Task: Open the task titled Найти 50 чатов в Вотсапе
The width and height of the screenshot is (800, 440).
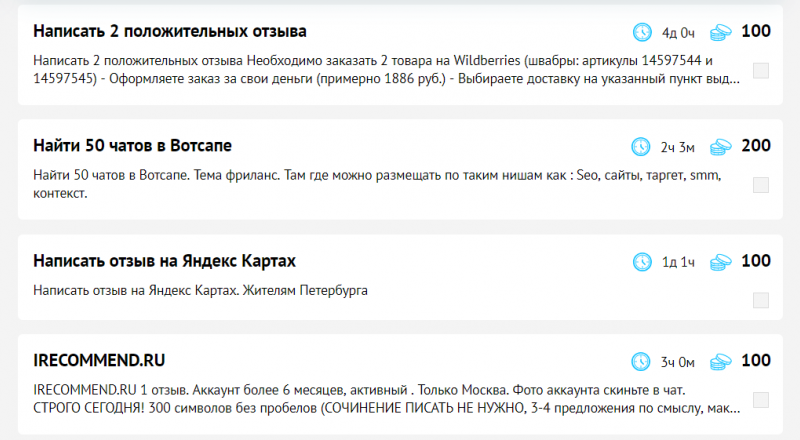Action: point(132,146)
